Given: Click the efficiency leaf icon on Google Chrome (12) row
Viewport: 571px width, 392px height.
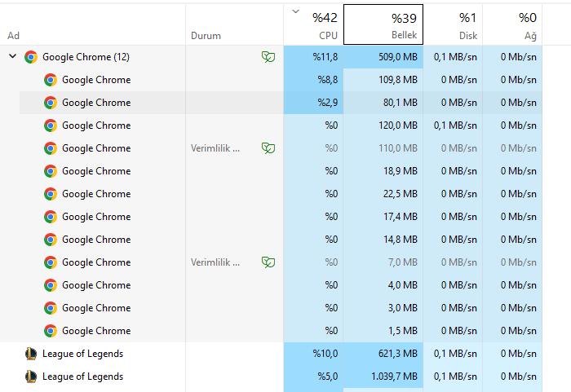Looking at the screenshot, I should 268,57.
